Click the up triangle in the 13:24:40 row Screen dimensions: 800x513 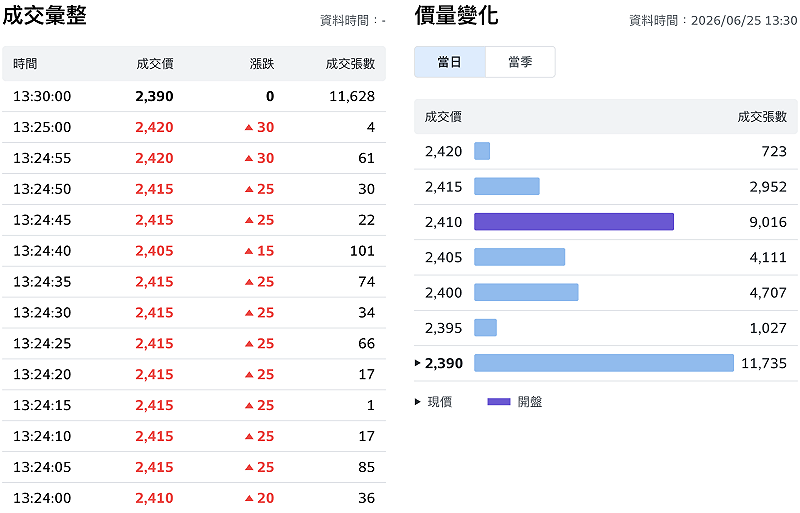249,251
